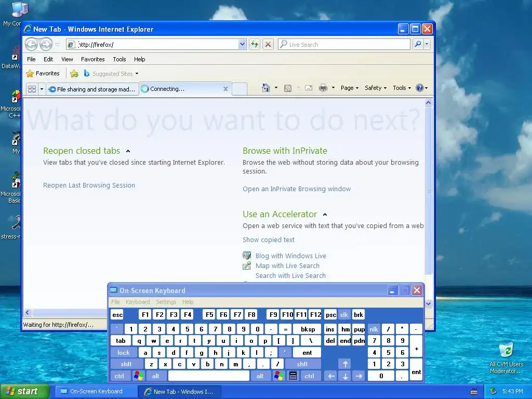The height and width of the screenshot is (399, 532).
Task: Toggle the lock (caps lock) key
Action: [x=124, y=353]
